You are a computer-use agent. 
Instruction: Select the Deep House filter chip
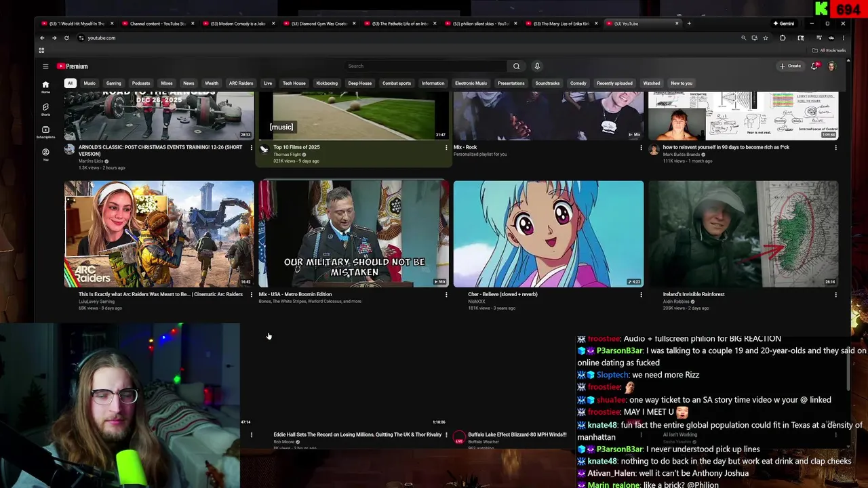click(x=360, y=83)
